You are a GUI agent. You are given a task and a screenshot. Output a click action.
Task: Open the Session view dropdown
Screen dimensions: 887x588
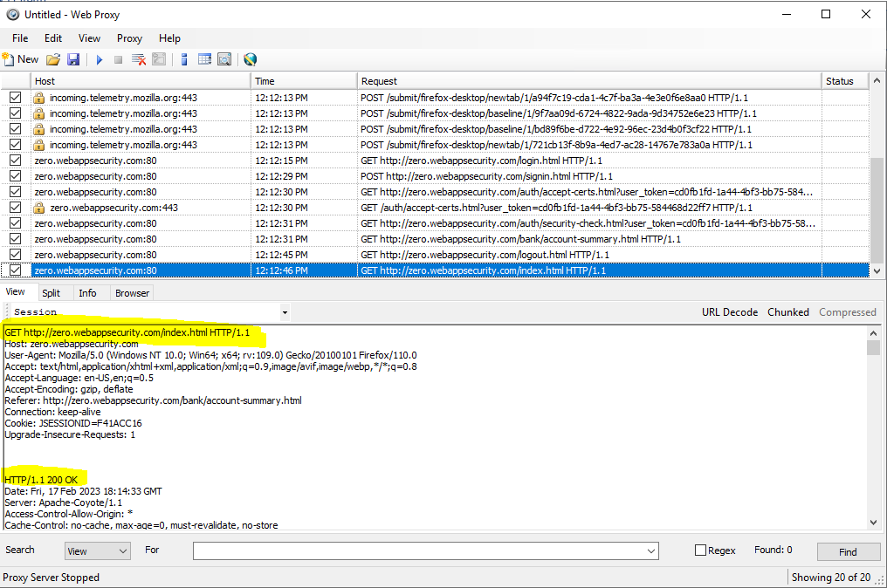click(284, 311)
